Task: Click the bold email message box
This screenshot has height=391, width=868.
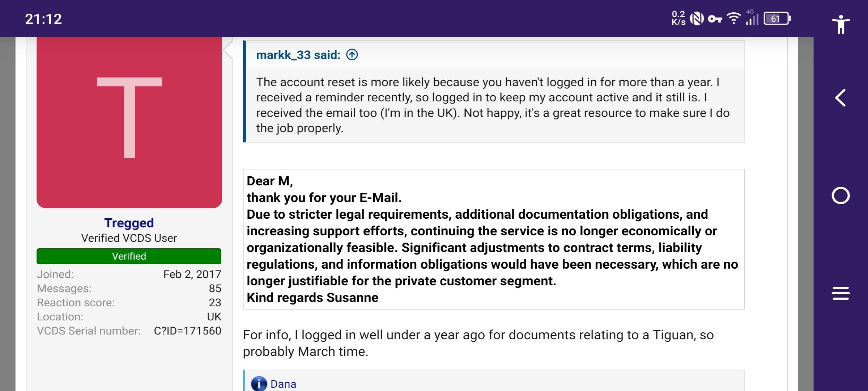Action: coord(493,239)
